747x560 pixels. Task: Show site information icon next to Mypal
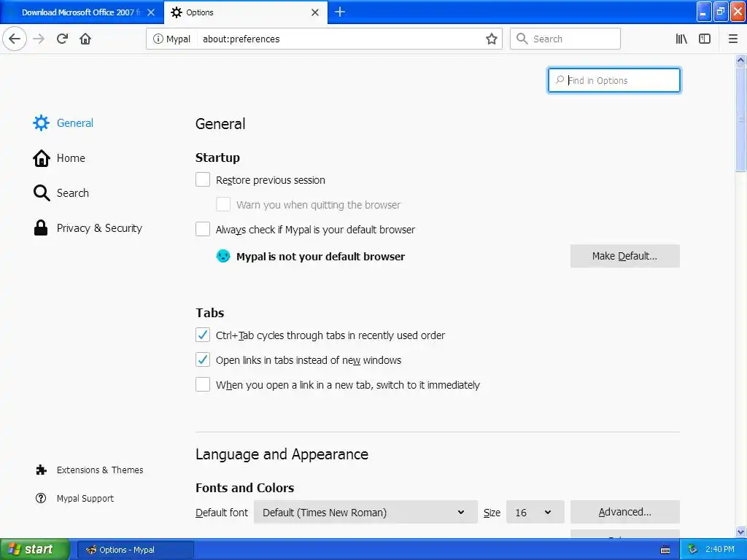tap(158, 39)
